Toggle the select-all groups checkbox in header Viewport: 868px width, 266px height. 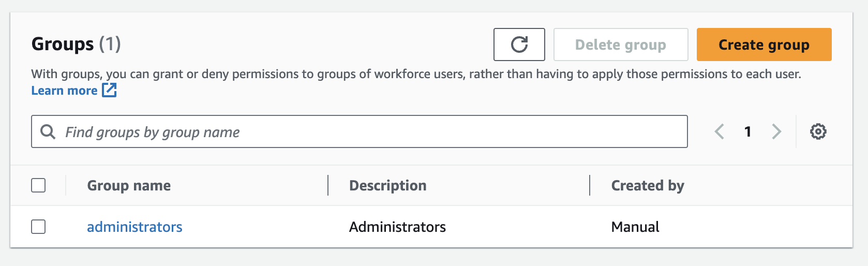pyautogui.click(x=38, y=185)
